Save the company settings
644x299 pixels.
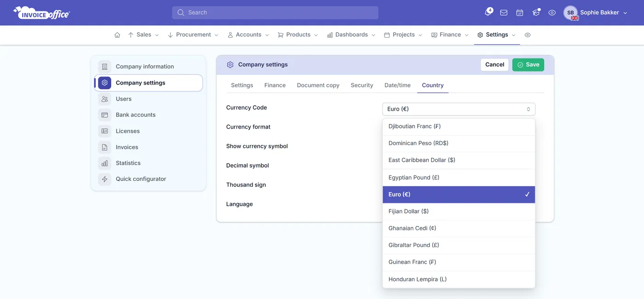coord(528,65)
